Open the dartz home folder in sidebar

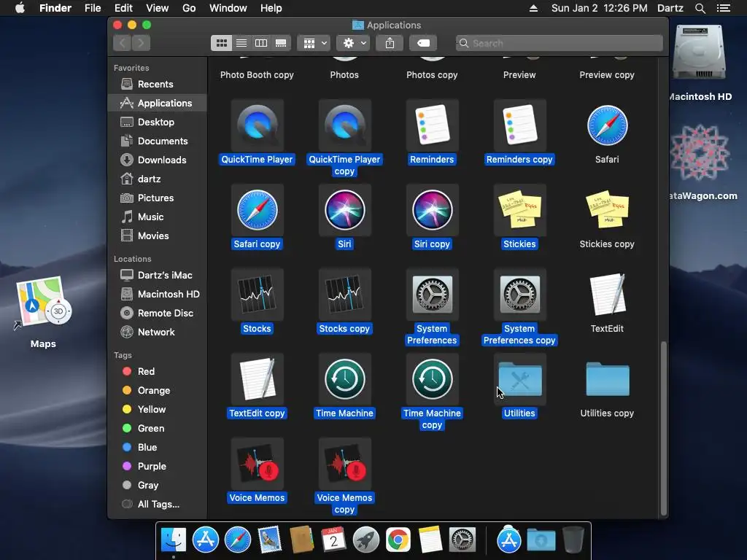coord(158,179)
